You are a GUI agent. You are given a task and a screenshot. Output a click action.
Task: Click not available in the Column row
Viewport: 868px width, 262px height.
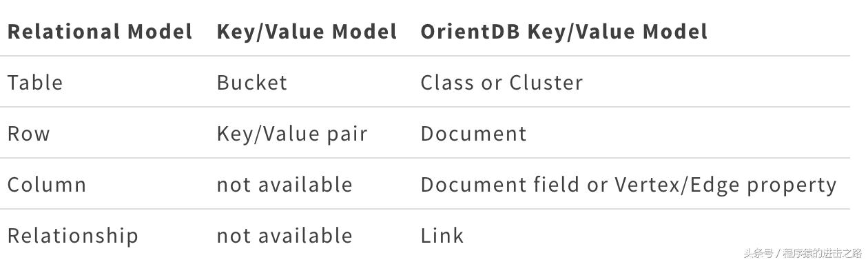(285, 185)
